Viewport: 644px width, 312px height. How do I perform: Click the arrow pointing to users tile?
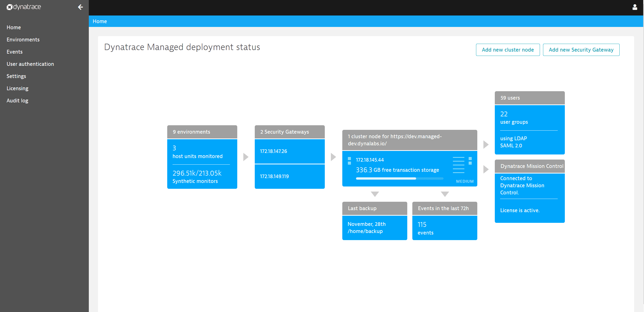486,144
